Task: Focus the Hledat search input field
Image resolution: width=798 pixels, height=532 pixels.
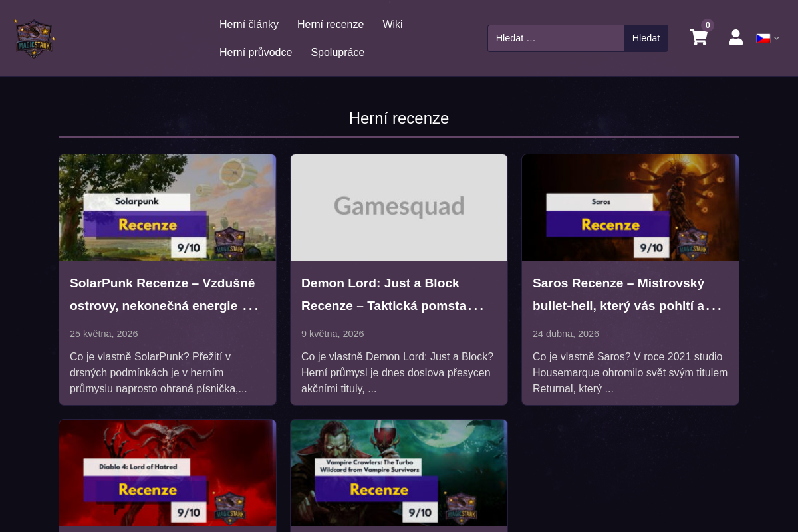Action: click(x=556, y=38)
